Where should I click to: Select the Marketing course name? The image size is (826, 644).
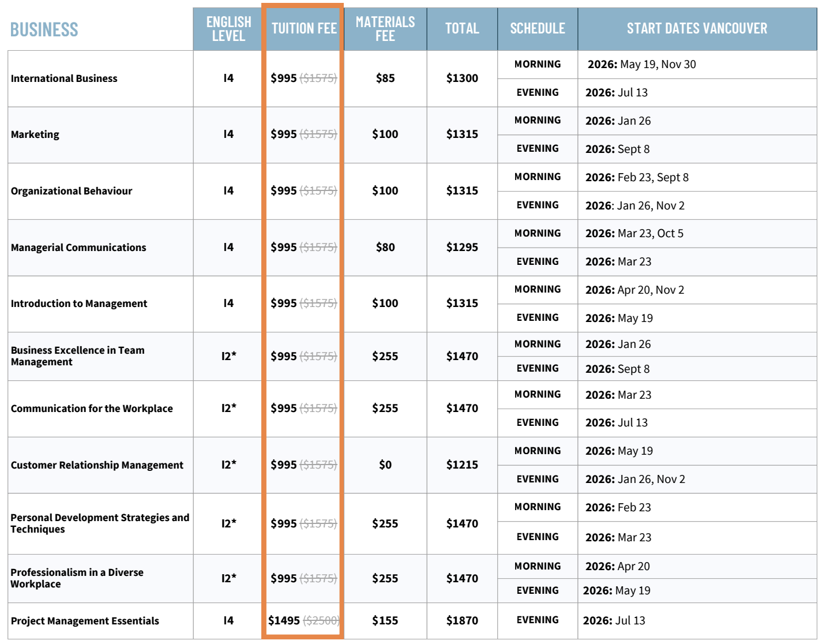pyautogui.click(x=35, y=134)
